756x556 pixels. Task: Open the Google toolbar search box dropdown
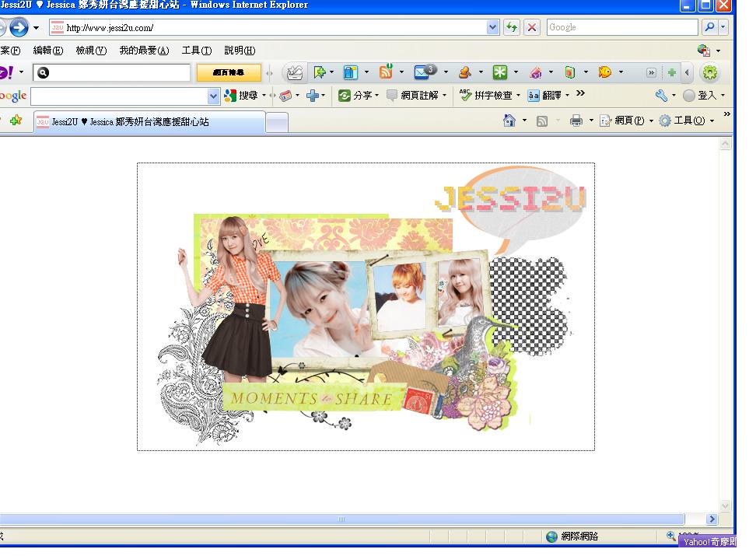point(214,96)
